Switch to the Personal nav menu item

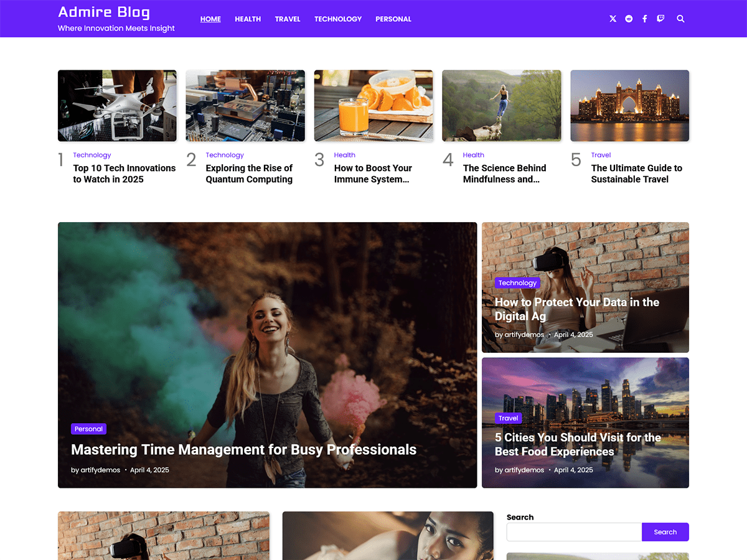click(x=393, y=19)
